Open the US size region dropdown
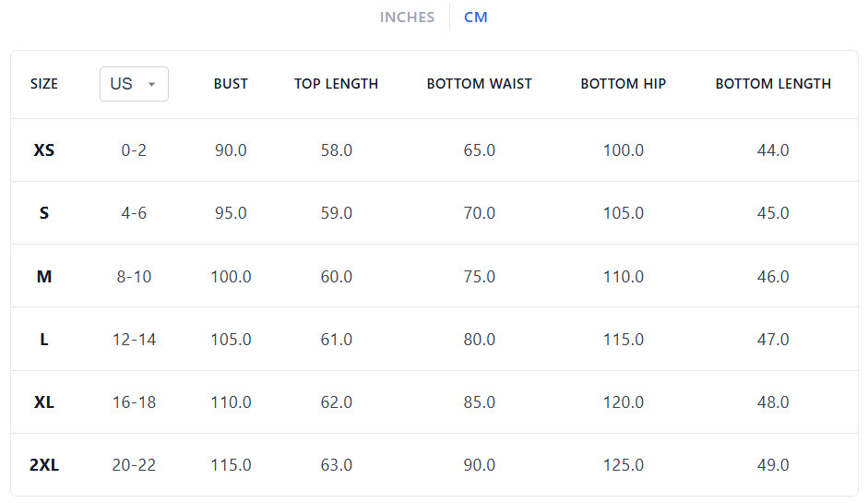 point(133,84)
